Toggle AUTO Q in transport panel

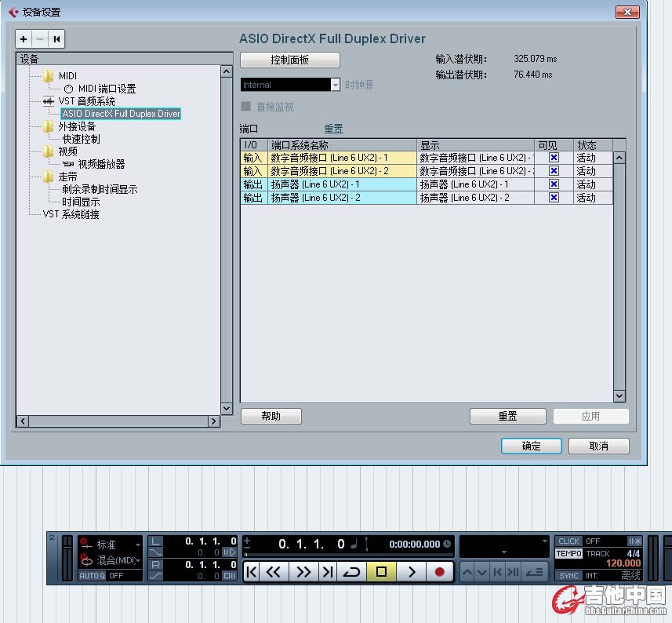coord(93,575)
